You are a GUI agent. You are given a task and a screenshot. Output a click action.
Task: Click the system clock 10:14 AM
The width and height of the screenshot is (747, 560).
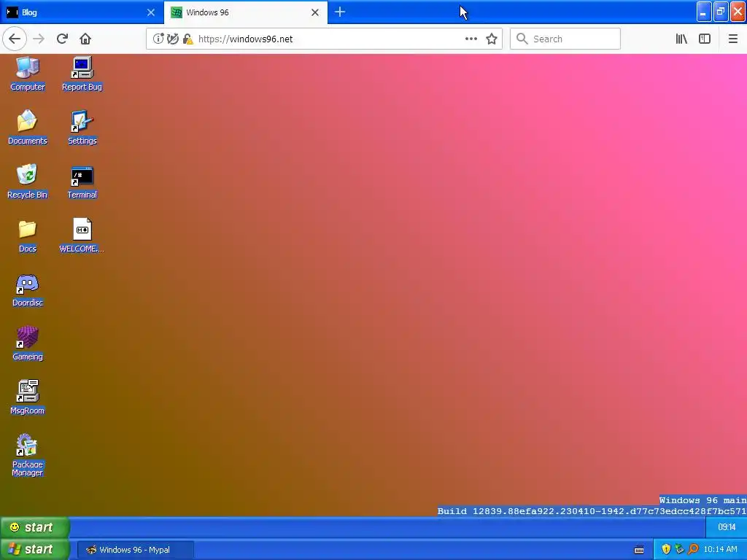tap(720, 550)
